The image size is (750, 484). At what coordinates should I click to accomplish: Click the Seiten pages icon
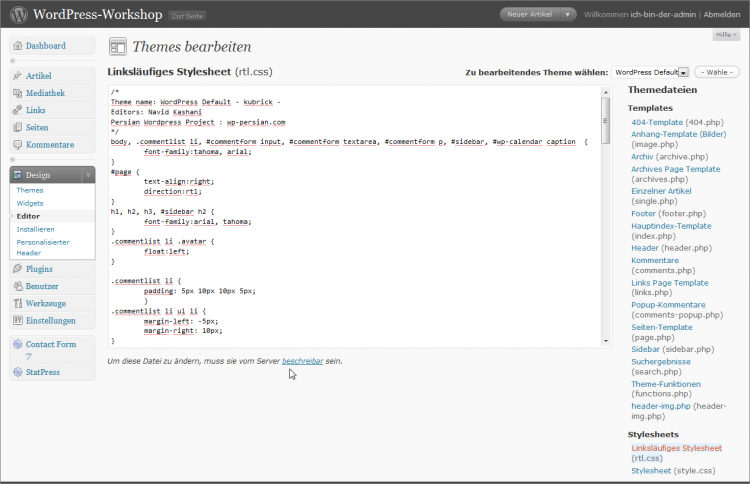click(x=17, y=128)
